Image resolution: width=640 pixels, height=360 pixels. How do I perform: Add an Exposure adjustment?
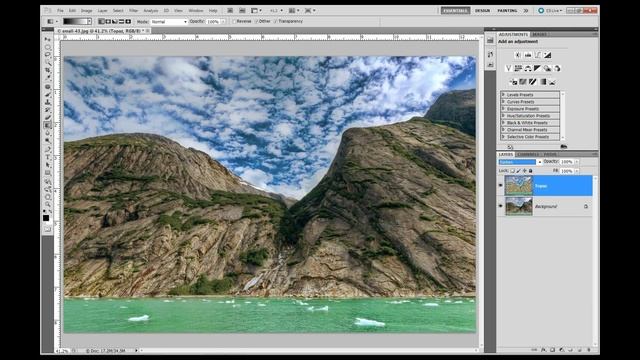click(547, 55)
